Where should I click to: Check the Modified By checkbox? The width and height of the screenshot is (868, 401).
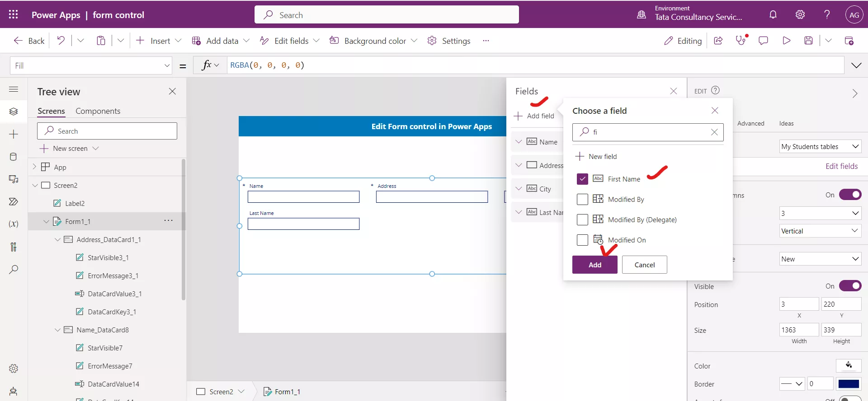(x=582, y=199)
